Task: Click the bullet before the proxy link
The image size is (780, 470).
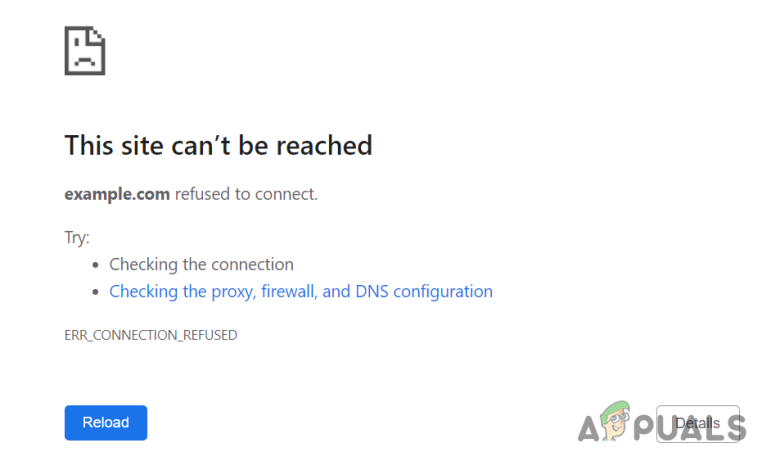Action: [x=95, y=293]
